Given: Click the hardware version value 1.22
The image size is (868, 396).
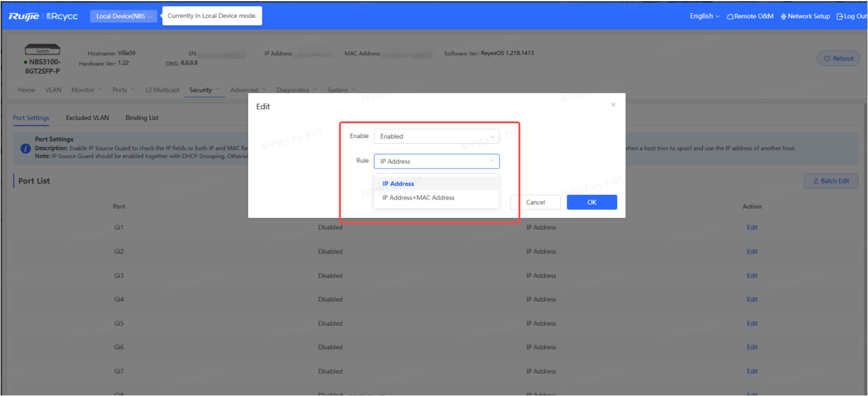Looking at the screenshot, I should coord(123,63).
